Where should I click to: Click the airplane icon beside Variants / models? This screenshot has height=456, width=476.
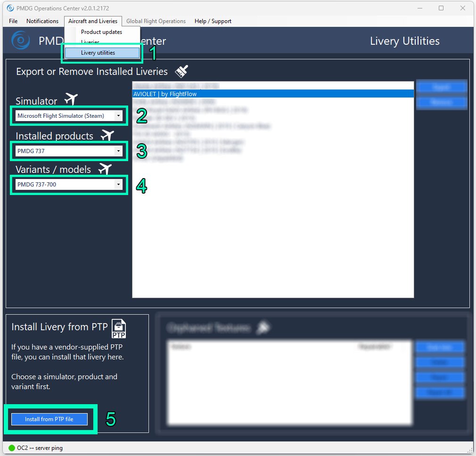105,169
